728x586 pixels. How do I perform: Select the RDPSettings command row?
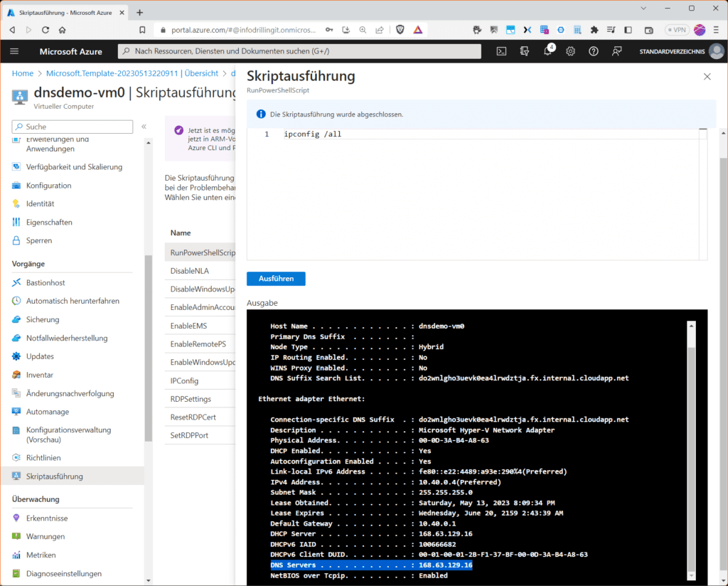(x=200, y=399)
